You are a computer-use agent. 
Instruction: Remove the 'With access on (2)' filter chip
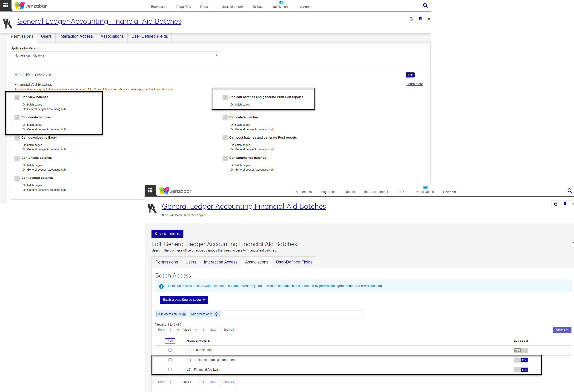click(x=184, y=314)
